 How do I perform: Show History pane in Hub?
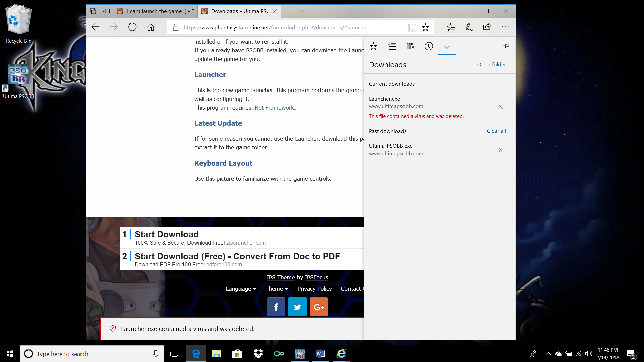click(429, 46)
